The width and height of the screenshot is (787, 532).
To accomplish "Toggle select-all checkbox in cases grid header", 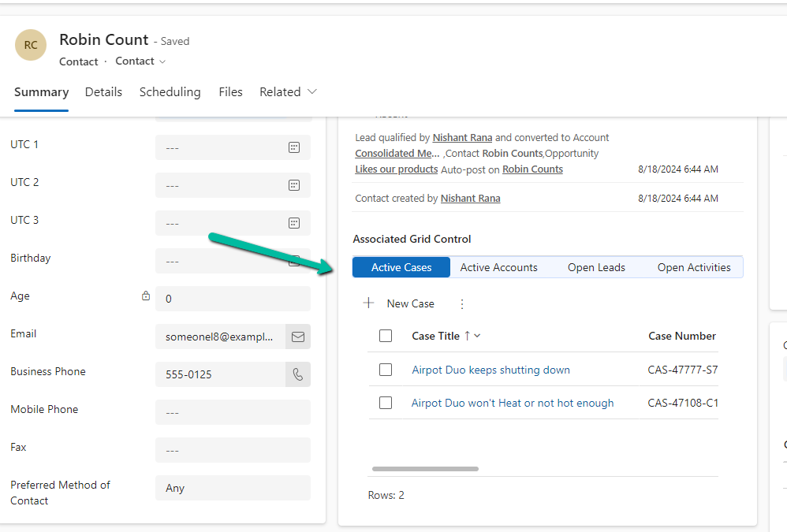I will [x=386, y=336].
